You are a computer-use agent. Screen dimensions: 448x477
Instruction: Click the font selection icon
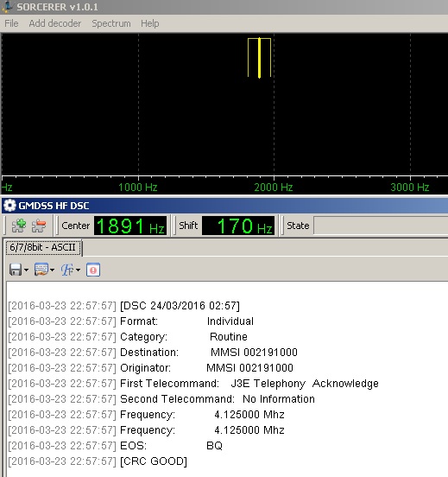click(66, 270)
